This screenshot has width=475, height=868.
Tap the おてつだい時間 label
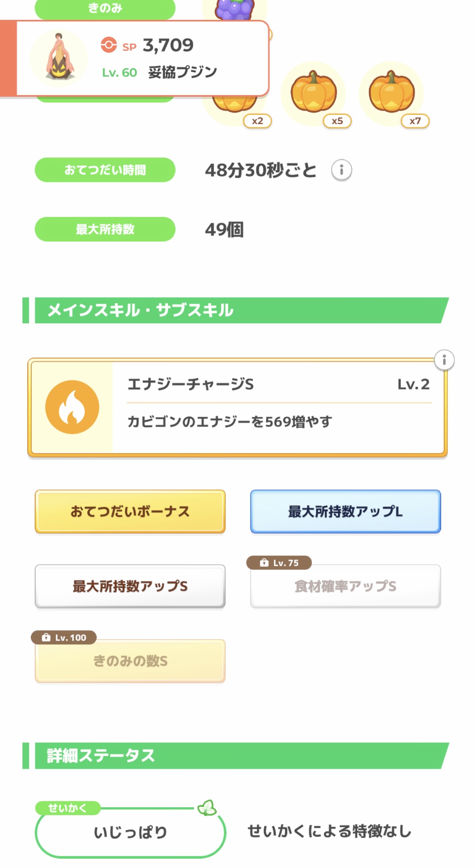(x=105, y=170)
